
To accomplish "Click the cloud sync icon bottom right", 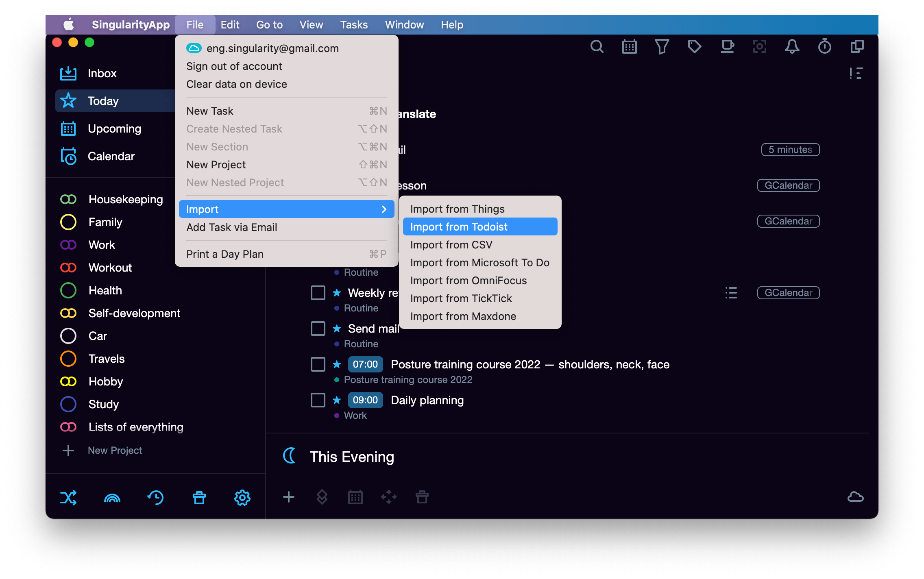I will pyautogui.click(x=855, y=496).
